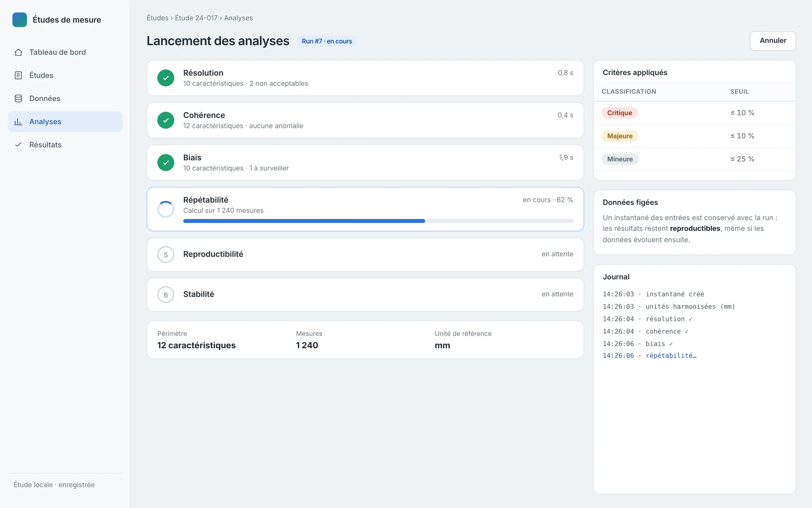Click the document icon beside Études
The height and width of the screenshot is (508, 812).
(x=18, y=75)
